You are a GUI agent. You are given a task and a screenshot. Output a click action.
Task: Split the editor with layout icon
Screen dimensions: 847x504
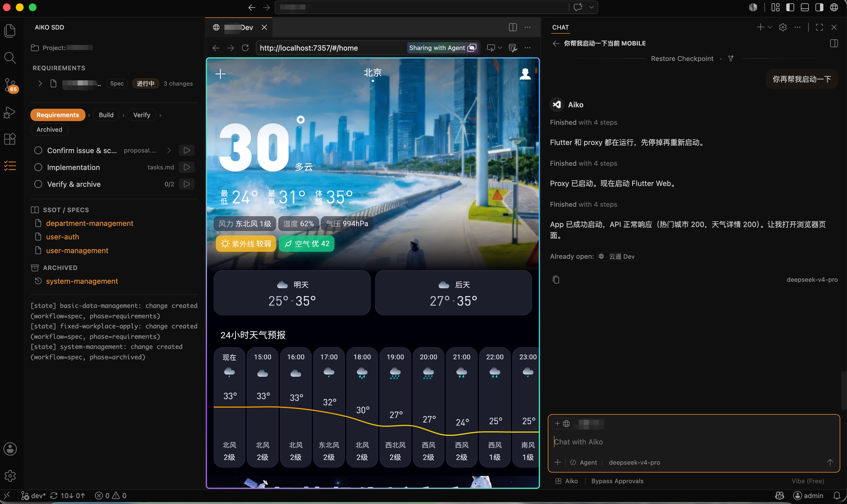point(513,27)
